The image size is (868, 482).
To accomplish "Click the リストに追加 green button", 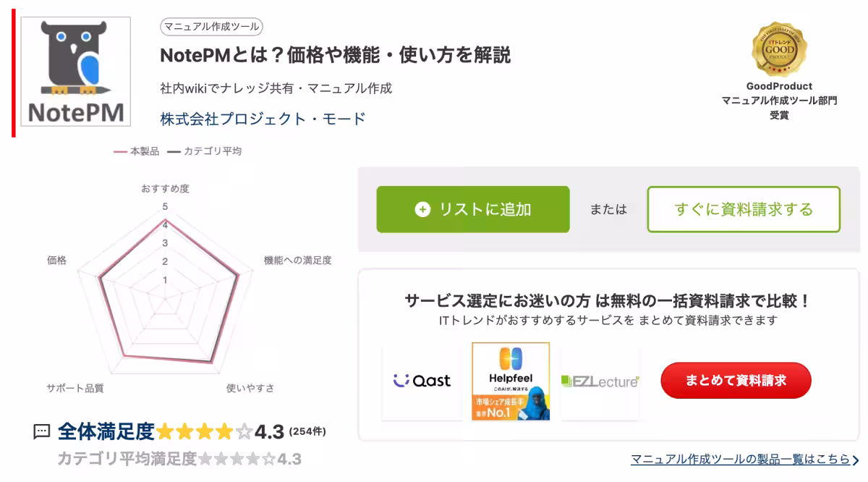I will click(x=472, y=210).
